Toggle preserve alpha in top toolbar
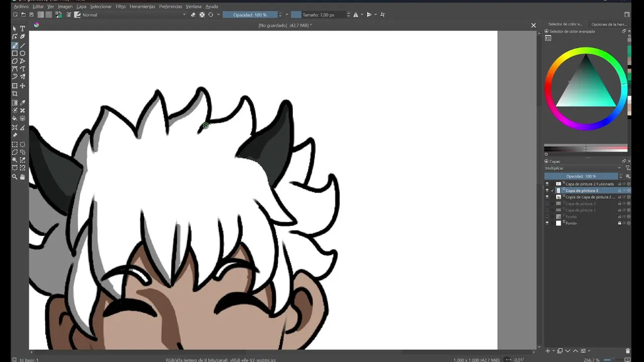This screenshot has width=644, height=362. pos(202,15)
